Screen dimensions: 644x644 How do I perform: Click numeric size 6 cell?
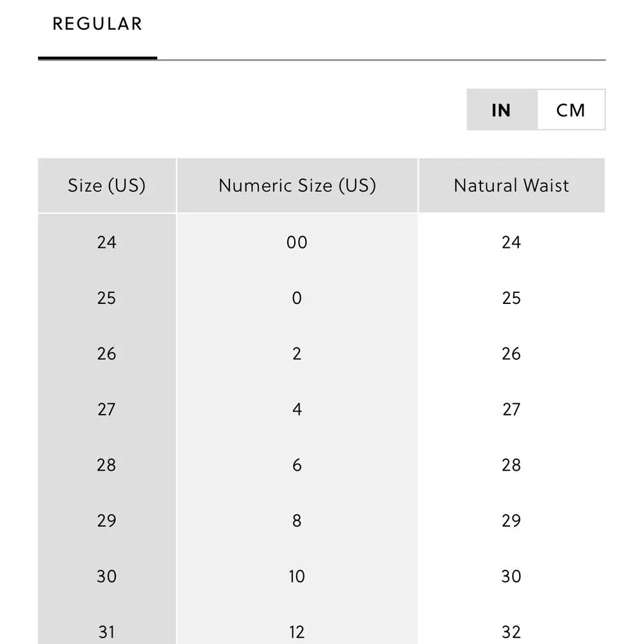297,465
